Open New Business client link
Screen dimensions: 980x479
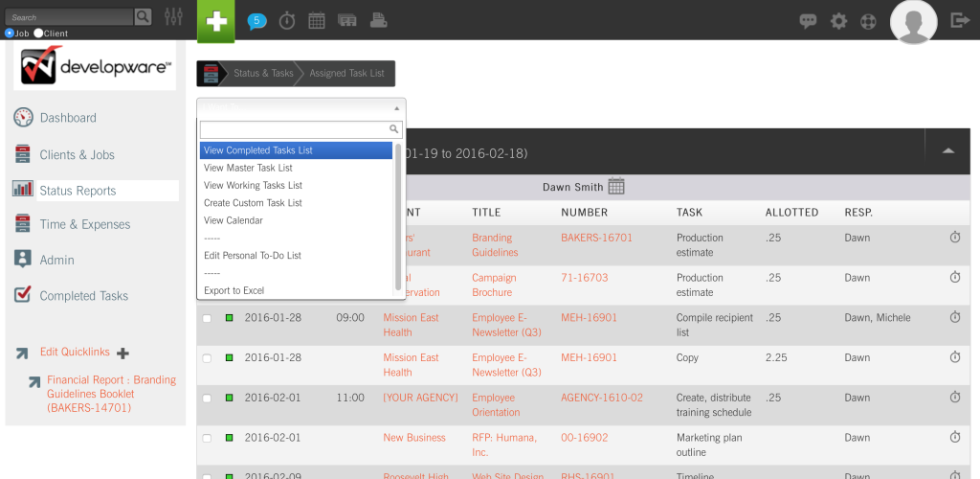click(414, 438)
